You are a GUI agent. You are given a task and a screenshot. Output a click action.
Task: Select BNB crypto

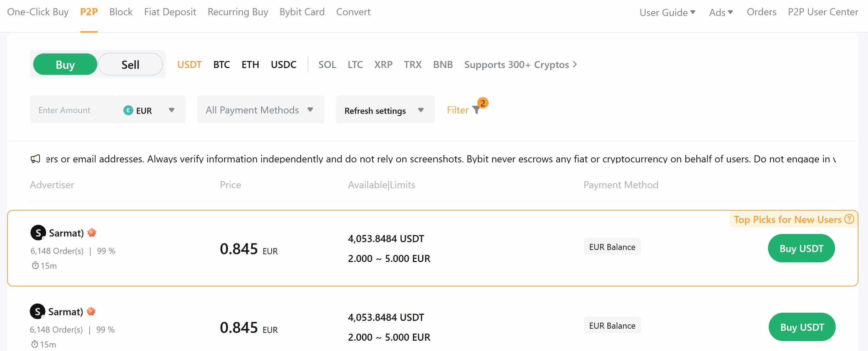pos(443,65)
